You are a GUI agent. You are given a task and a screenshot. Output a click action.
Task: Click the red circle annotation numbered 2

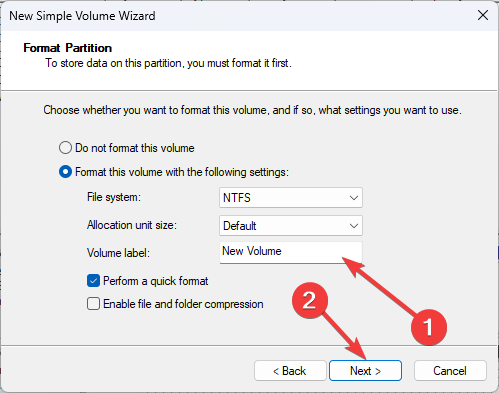click(x=310, y=300)
